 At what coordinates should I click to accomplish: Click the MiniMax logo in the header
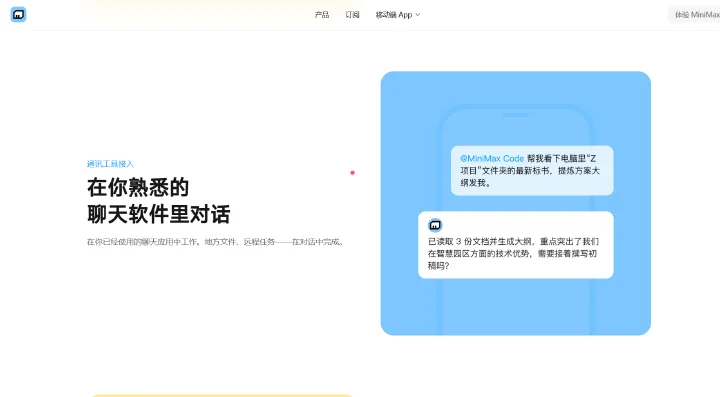(18, 15)
